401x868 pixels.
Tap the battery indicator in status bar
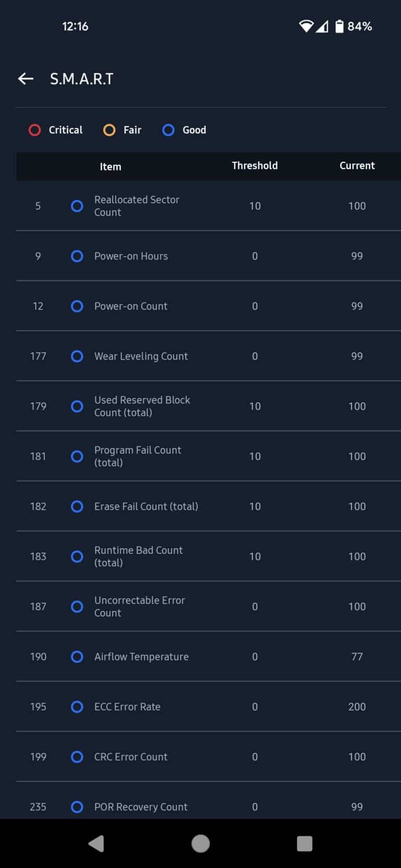click(x=339, y=26)
